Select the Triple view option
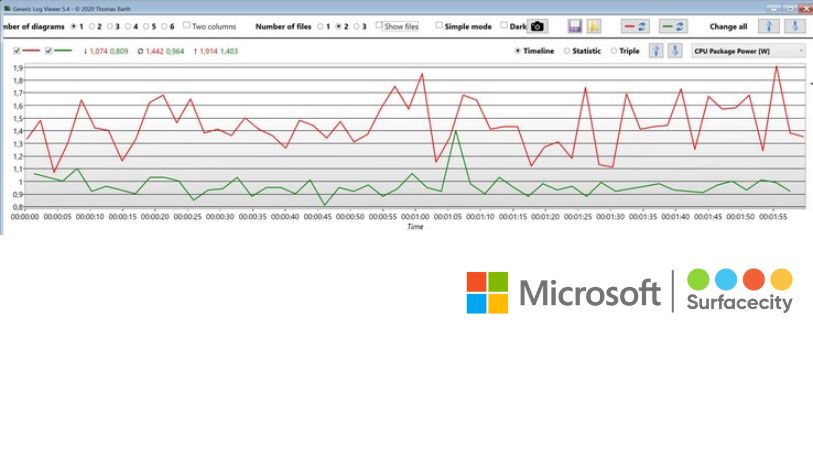 pos(616,50)
